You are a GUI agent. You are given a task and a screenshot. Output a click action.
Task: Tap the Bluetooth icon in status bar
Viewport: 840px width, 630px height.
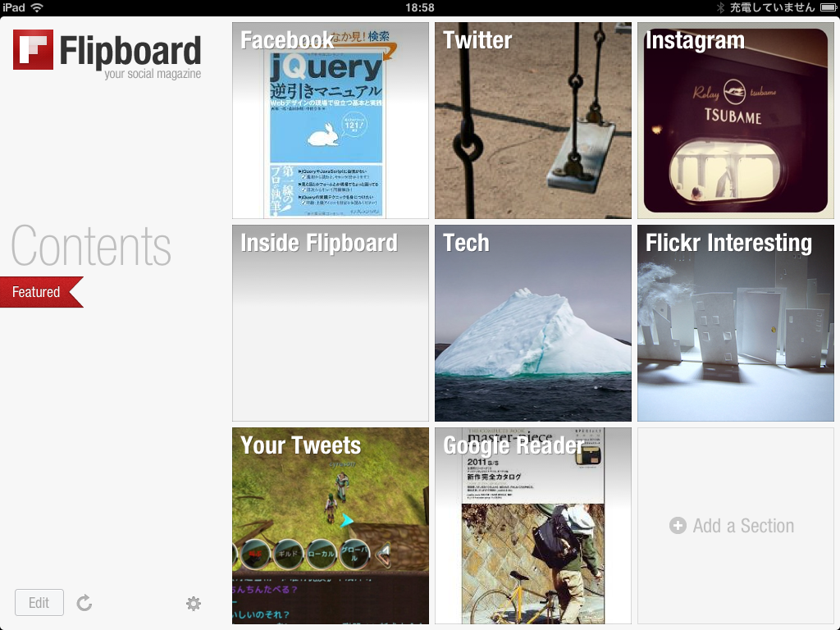[x=720, y=7]
